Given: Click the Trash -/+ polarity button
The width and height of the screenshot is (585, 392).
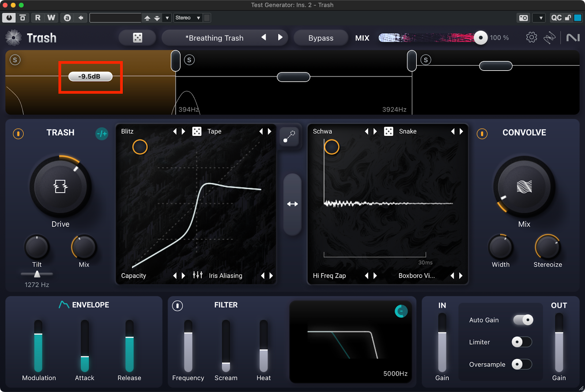Looking at the screenshot, I should 102,134.
